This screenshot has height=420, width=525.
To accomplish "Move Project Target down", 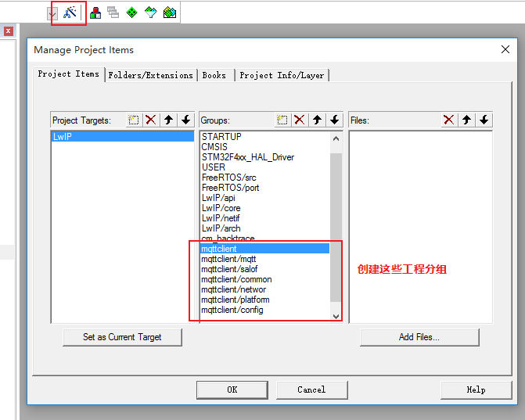I will 186,120.
